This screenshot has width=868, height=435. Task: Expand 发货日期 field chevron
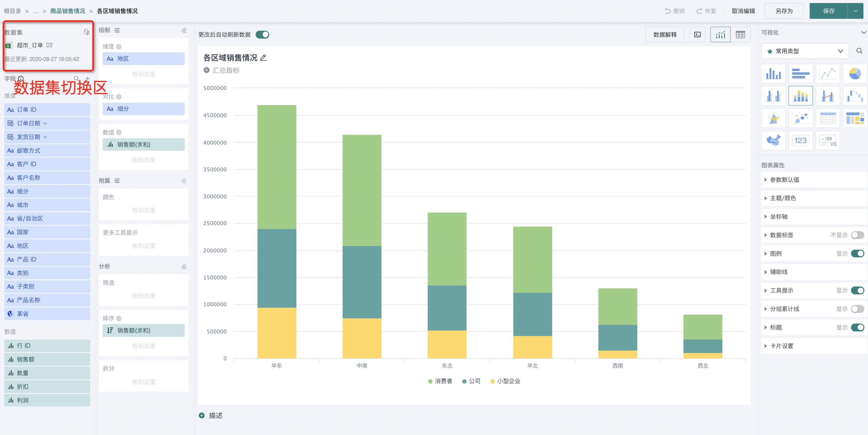coord(45,137)
